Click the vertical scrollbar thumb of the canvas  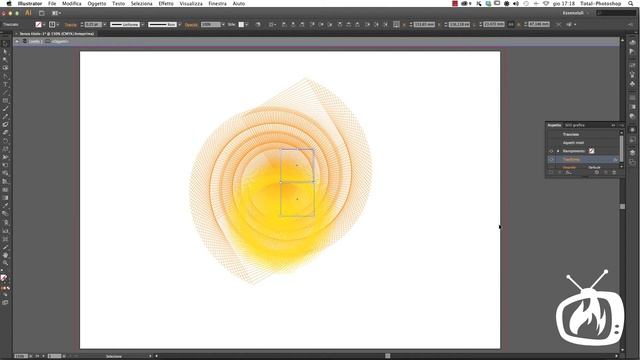tap(622, 207)
